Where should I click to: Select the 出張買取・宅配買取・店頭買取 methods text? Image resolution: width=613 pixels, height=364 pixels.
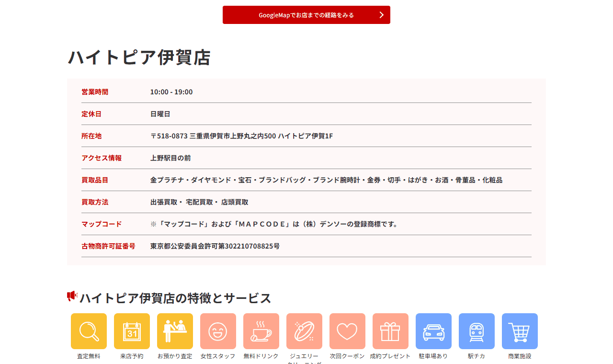pyautogui.click(x=199, y=202)
